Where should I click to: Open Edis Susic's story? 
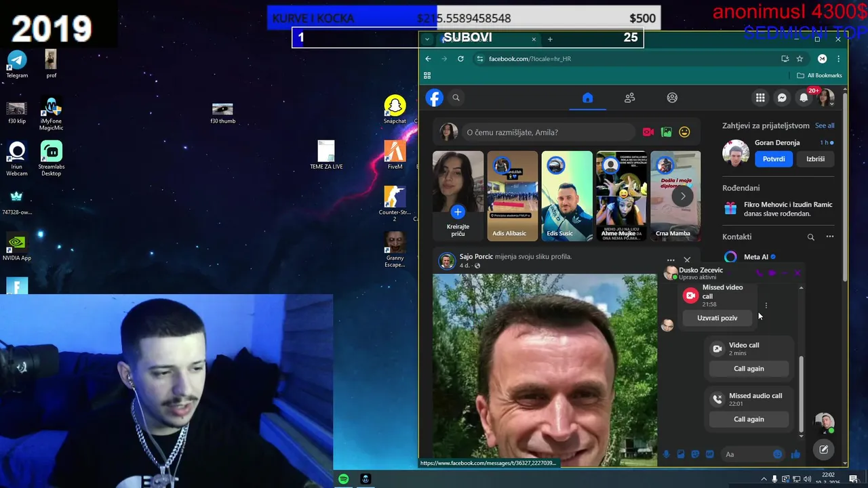[566, 196]
